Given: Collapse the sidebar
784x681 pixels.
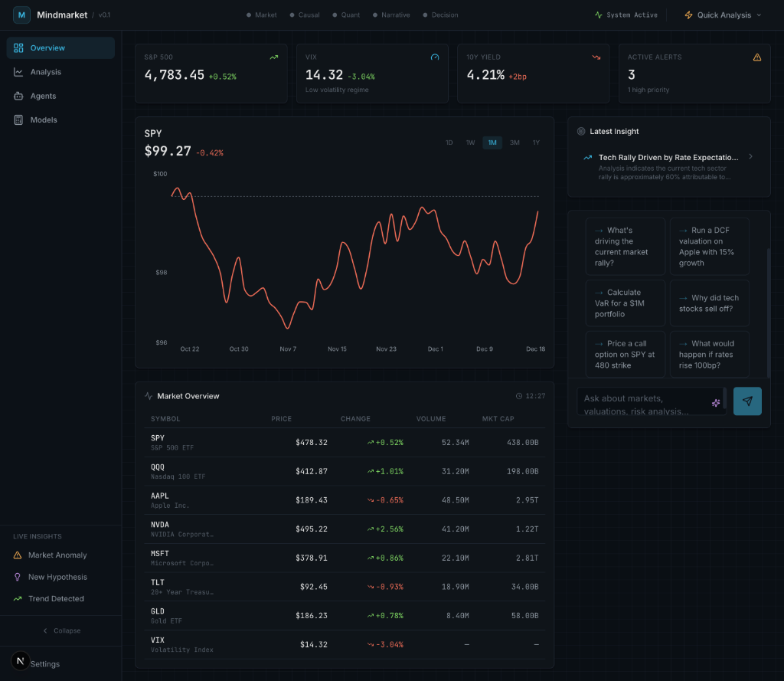Looking at the screenshot, I should [61, 631].
